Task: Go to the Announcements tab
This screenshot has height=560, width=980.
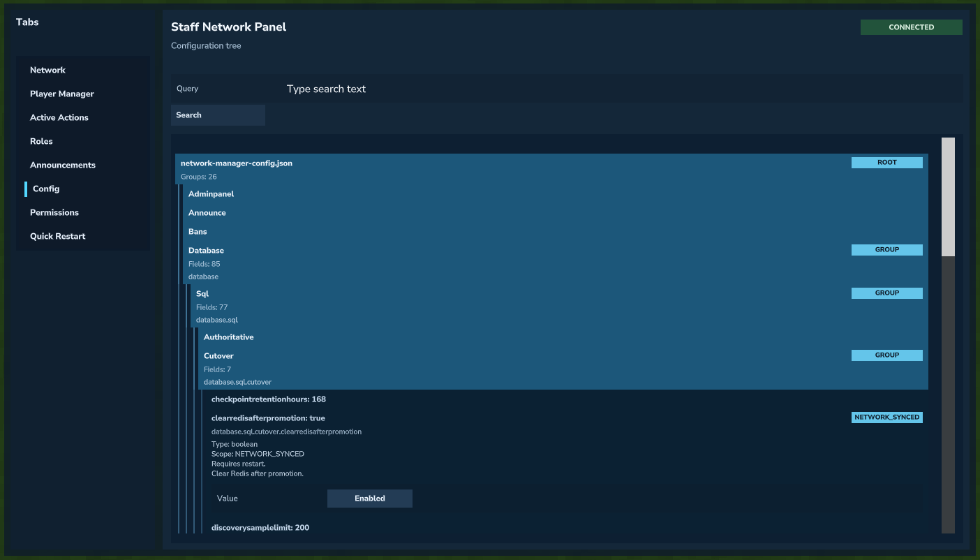Action: point(63,165)
